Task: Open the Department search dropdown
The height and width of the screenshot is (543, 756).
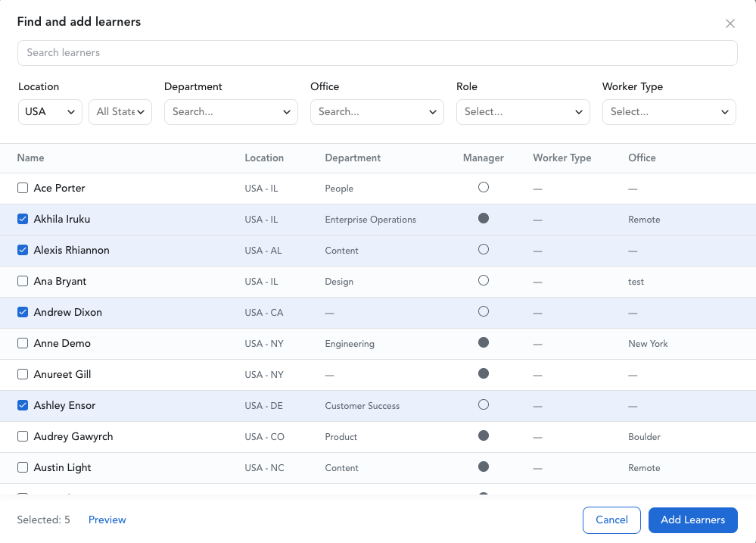Action: click(231, 111)
